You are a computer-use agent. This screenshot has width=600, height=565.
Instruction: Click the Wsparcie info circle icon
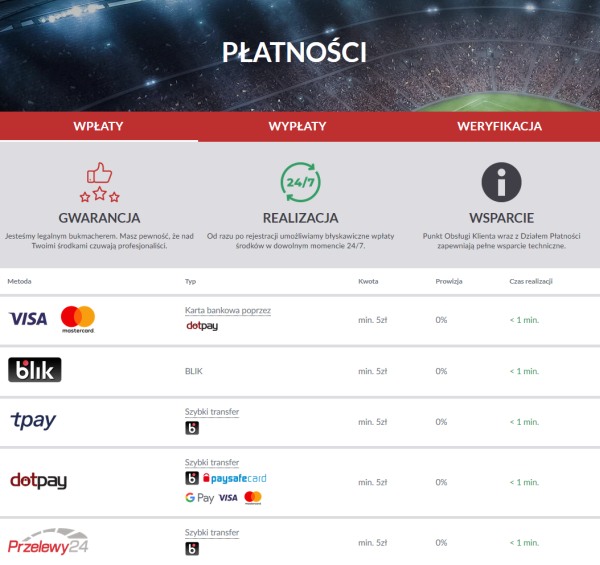click(501, 182)
